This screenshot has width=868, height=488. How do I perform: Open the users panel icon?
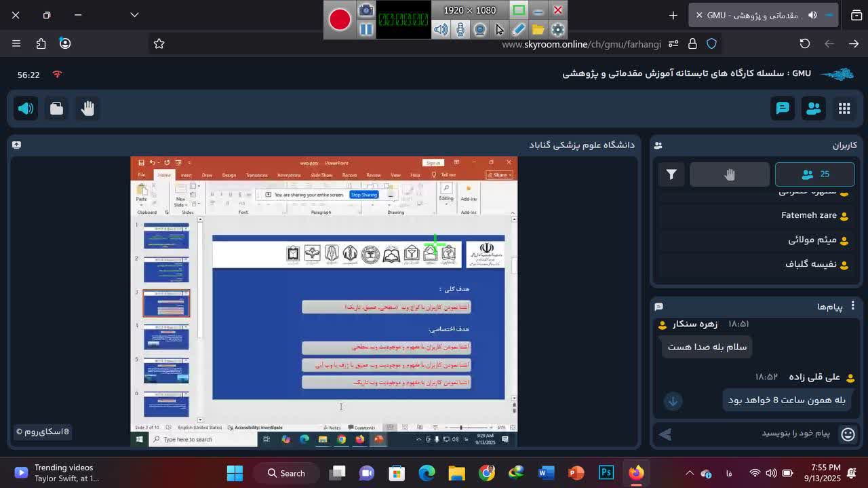pos(813,109)
